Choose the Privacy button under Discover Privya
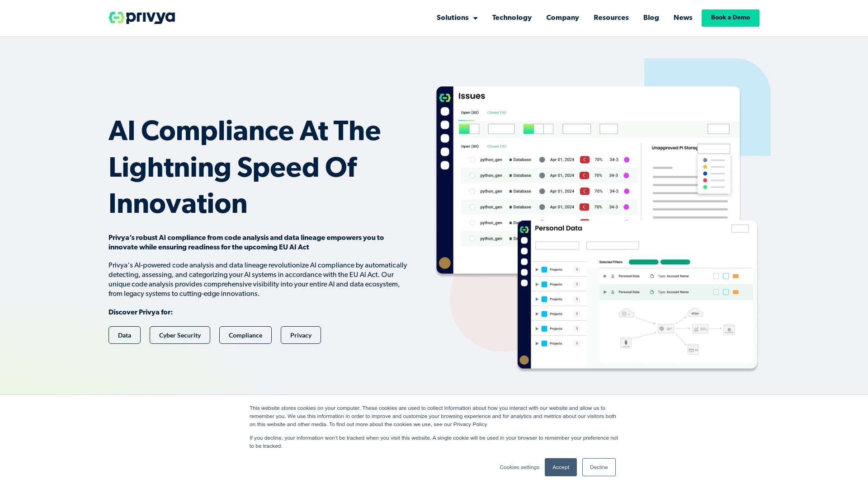The image size is (868, 488). pos(301,335)
